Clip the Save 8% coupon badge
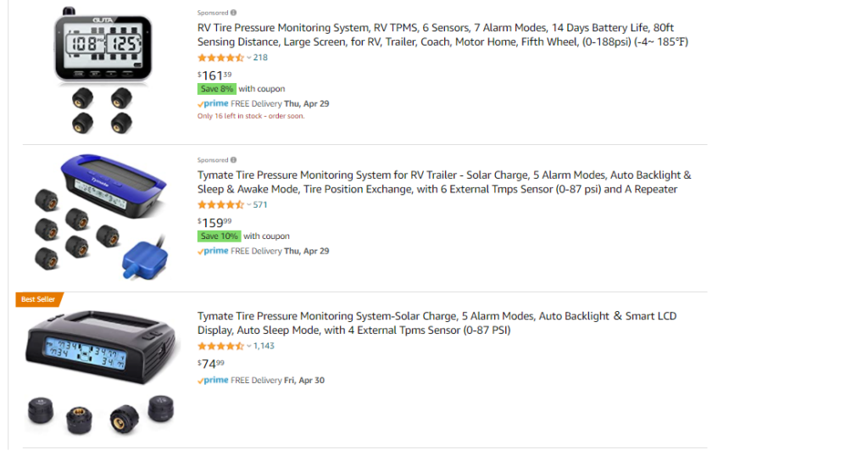This screenshot has width=868, height=467. (217, 88)
